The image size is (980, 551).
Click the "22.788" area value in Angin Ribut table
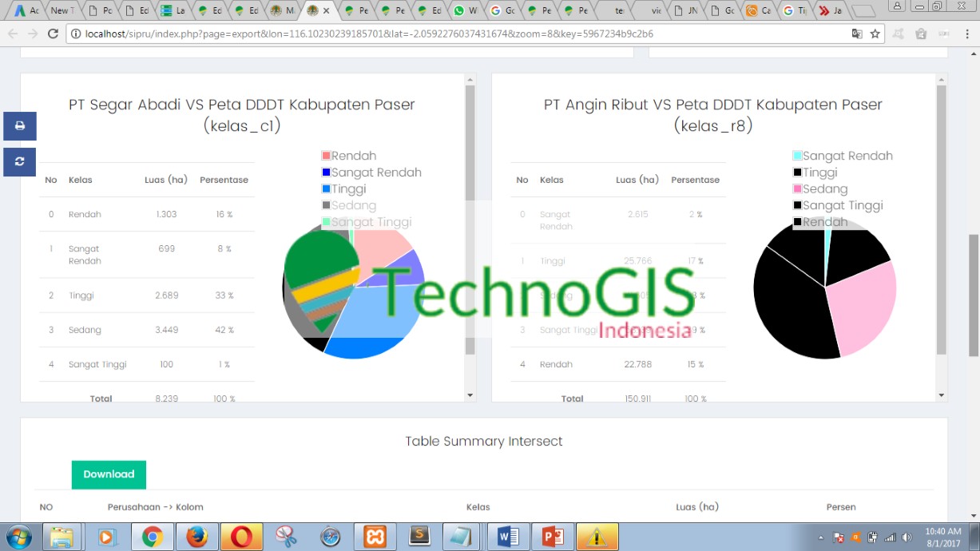point(637,364)
